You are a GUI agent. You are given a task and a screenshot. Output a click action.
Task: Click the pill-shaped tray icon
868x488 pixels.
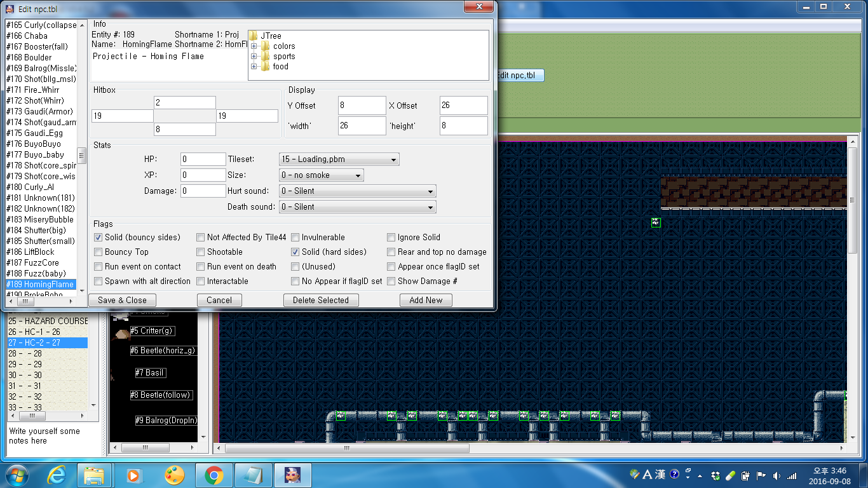731,475
